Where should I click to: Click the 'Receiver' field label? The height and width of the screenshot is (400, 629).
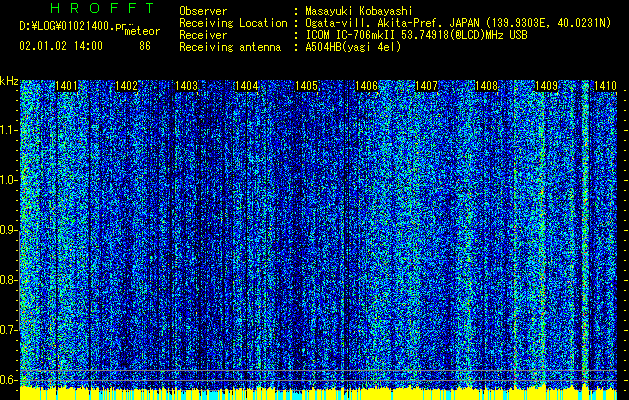[203, 35]
